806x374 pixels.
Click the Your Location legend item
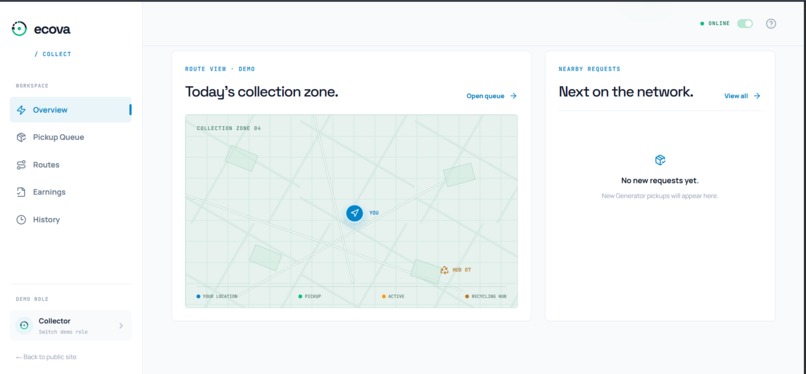[x=217, y=296]
